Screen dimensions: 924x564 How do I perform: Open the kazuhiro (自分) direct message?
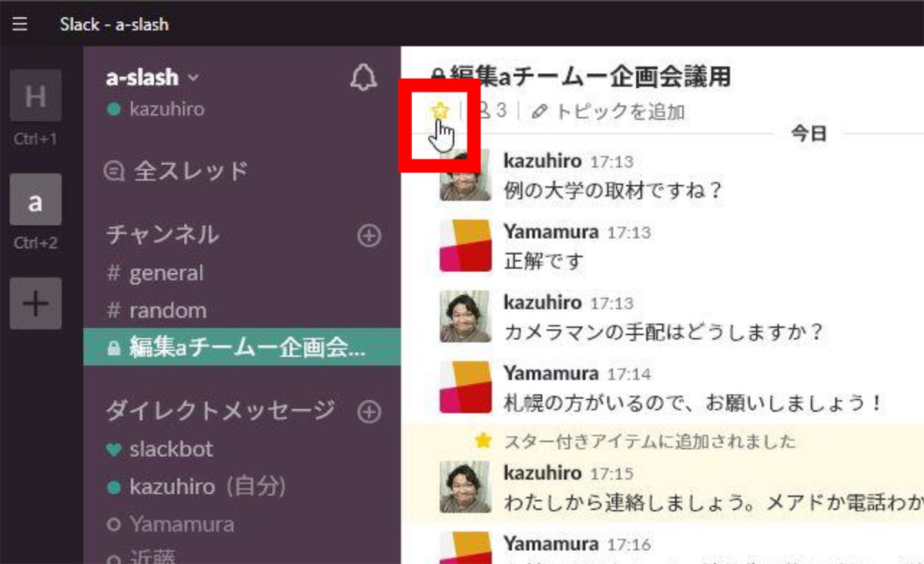(x=197, y=487)
